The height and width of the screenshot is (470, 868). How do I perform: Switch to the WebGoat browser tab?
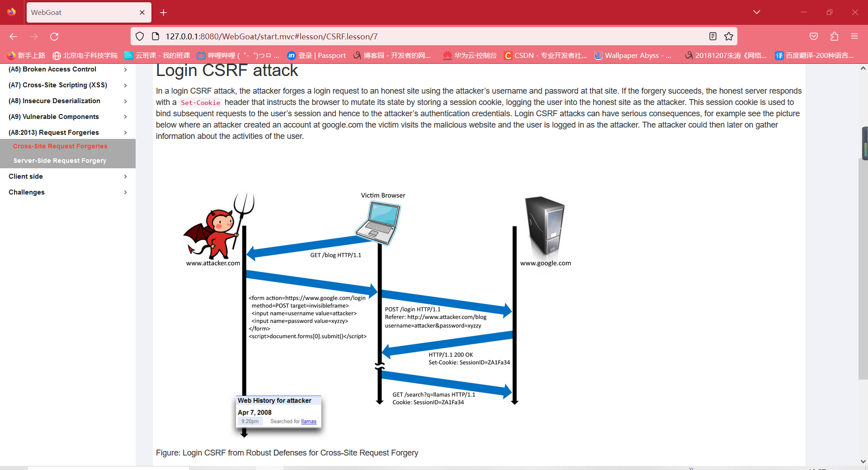(89, 13)
